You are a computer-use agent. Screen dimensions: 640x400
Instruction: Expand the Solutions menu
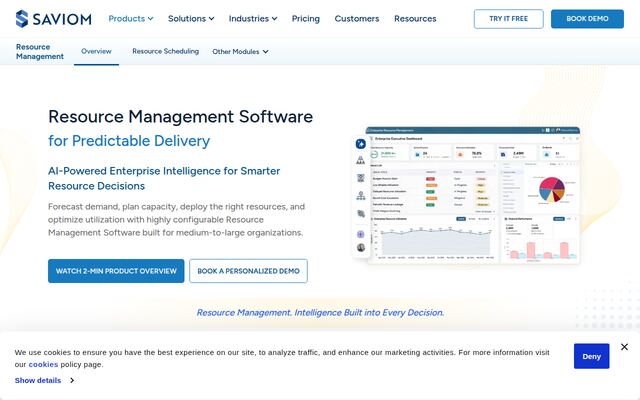pyautogui.click(x=191, y=19)
